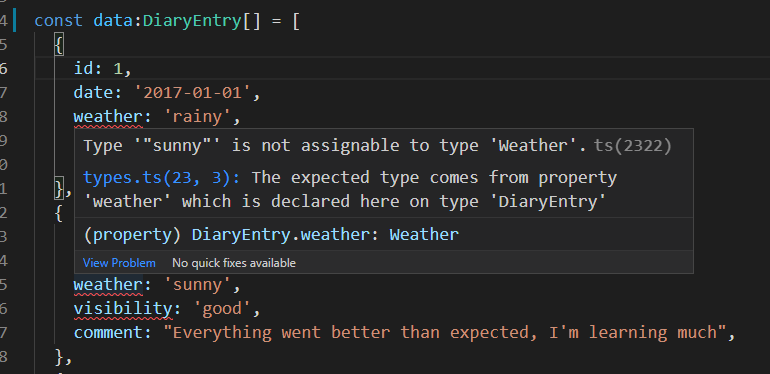
Task: Click the 'Everything went better' comment string
Action: pos(445,333)
